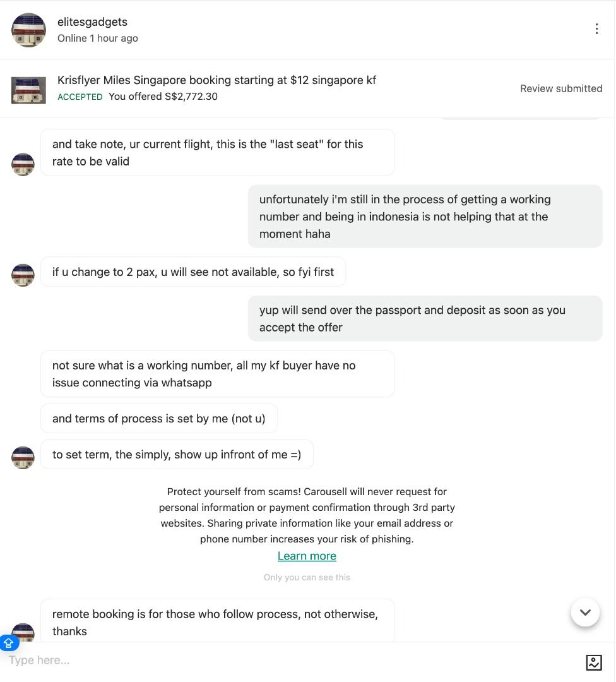Open the Krisflyer Miles Singapore booking listing title
The width and height of the screenshot is (616, 682).
pos(216,80)
